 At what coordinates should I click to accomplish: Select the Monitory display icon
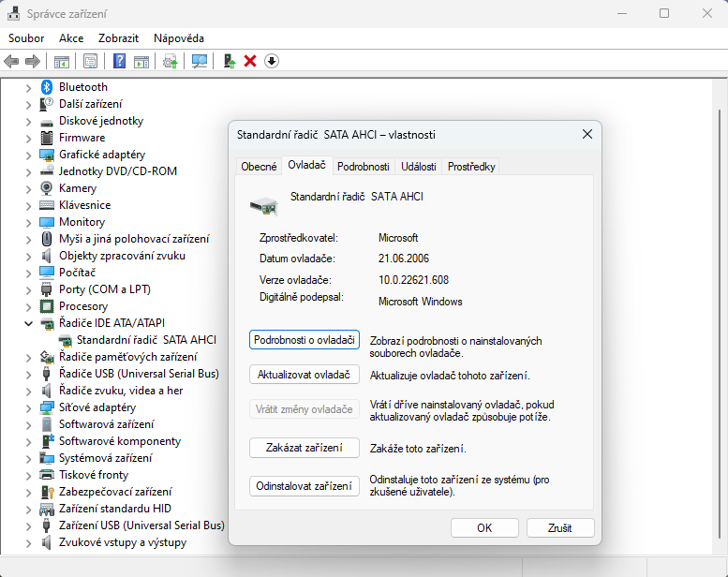(47, 222)
